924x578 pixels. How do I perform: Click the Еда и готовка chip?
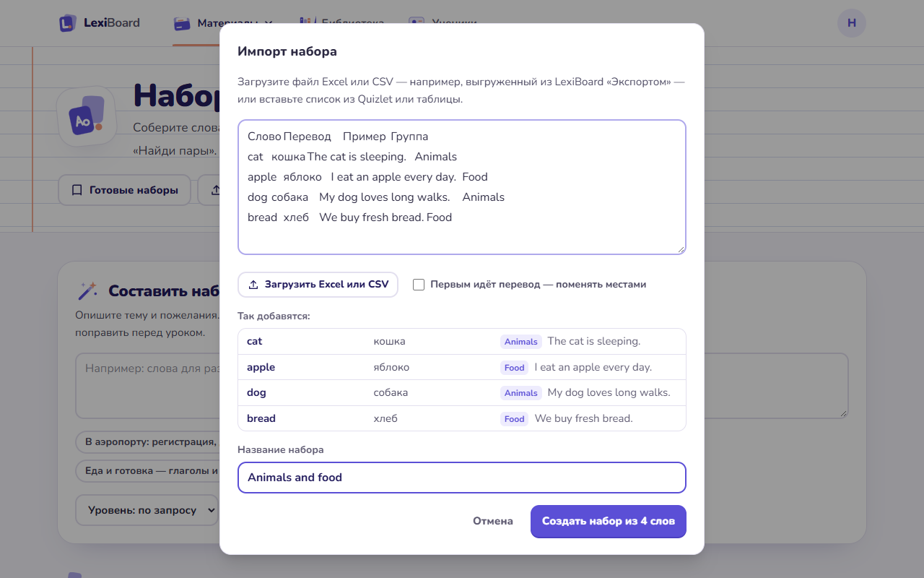147,470
